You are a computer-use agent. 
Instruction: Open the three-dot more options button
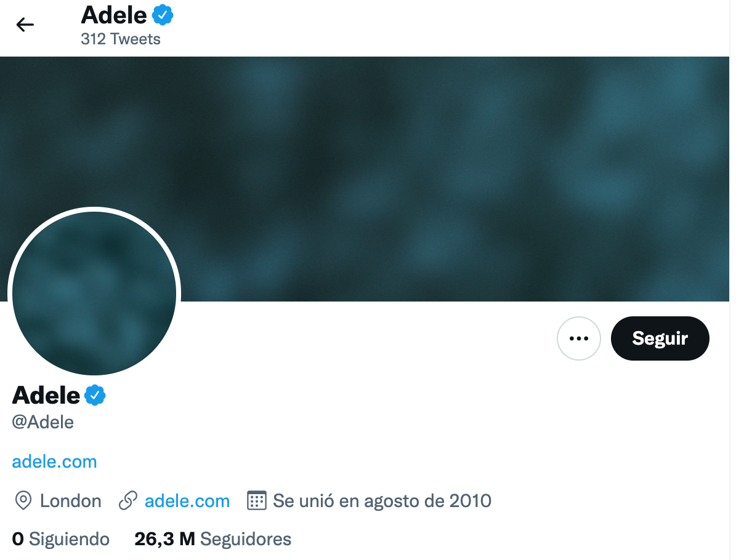(x=578, y=338)
